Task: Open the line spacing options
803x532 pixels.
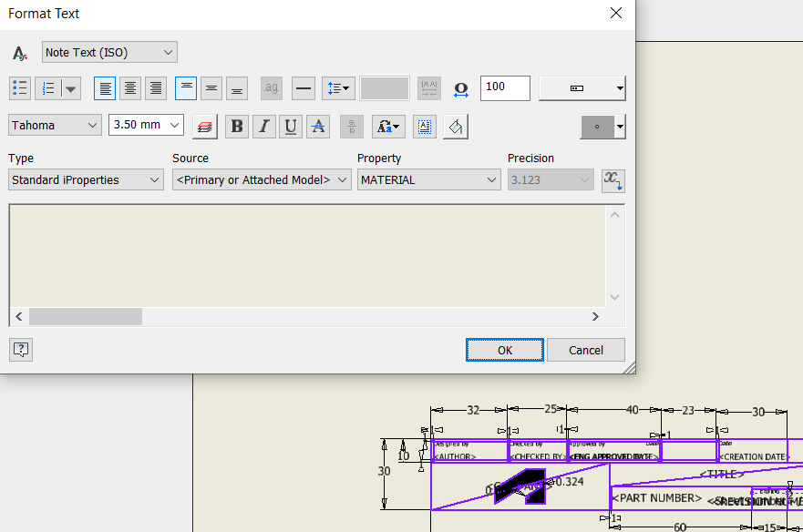Action: [x=338, y=87]
